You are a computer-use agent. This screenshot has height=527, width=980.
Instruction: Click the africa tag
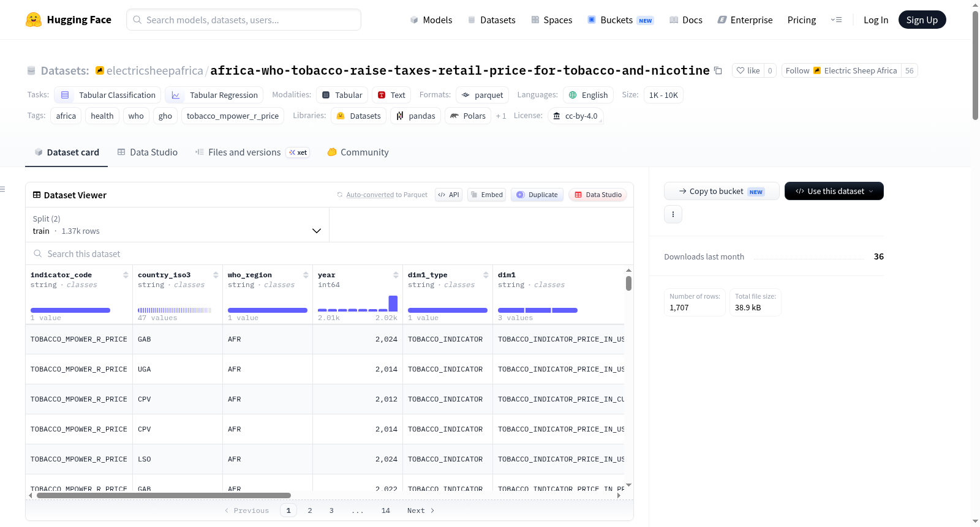(66, 116)
